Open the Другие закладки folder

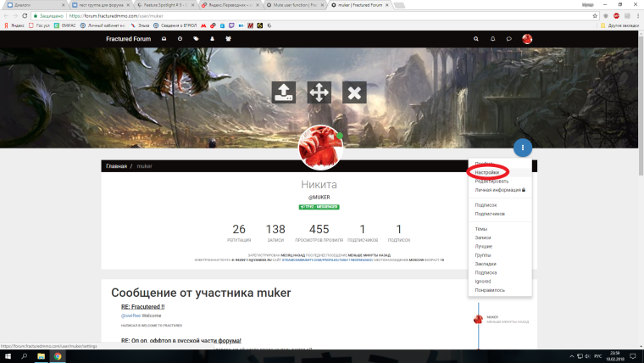tap(619, 25)
